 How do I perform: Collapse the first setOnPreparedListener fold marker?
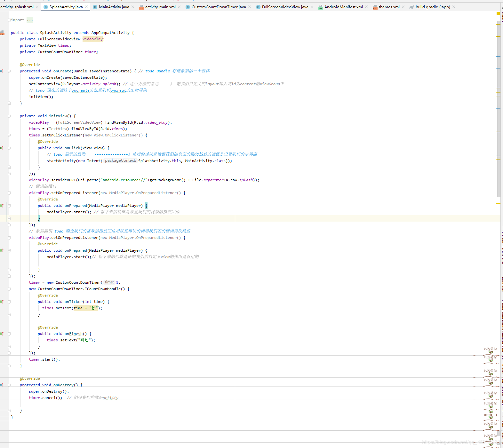pyautogui.click(x=9, y=193)
